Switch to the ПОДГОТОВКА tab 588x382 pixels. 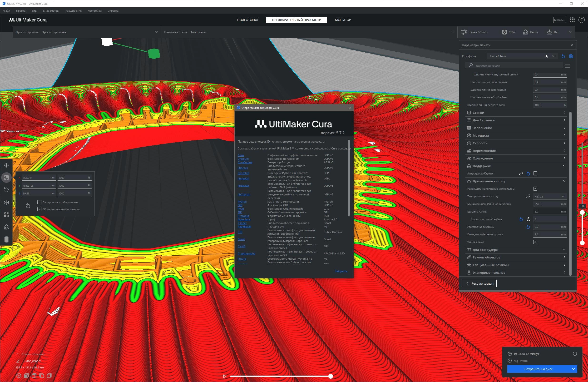pyautogui.click(x=247, y=20)
